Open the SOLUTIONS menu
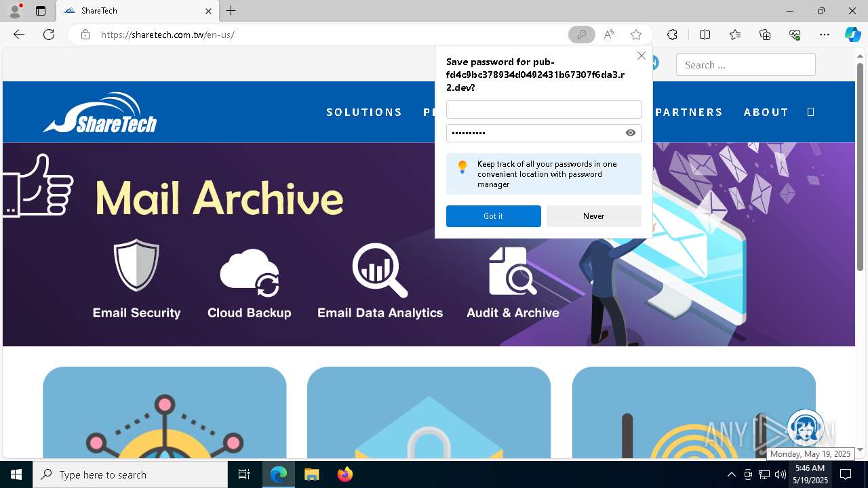Screen dimensions: 868x488 click(364, 112)
